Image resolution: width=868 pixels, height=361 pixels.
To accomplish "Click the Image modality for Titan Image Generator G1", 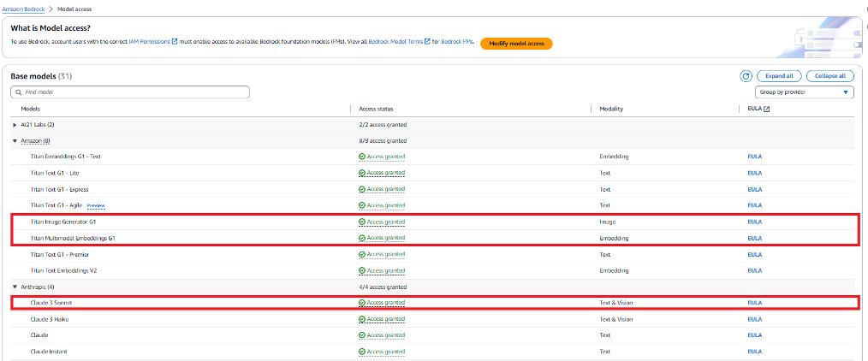I will (607, 222).
